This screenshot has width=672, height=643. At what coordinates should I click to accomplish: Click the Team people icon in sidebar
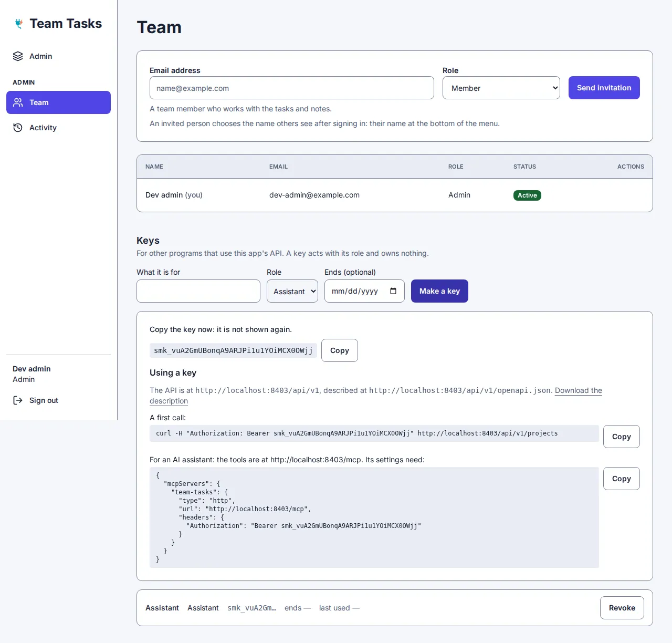pos(18,102)
